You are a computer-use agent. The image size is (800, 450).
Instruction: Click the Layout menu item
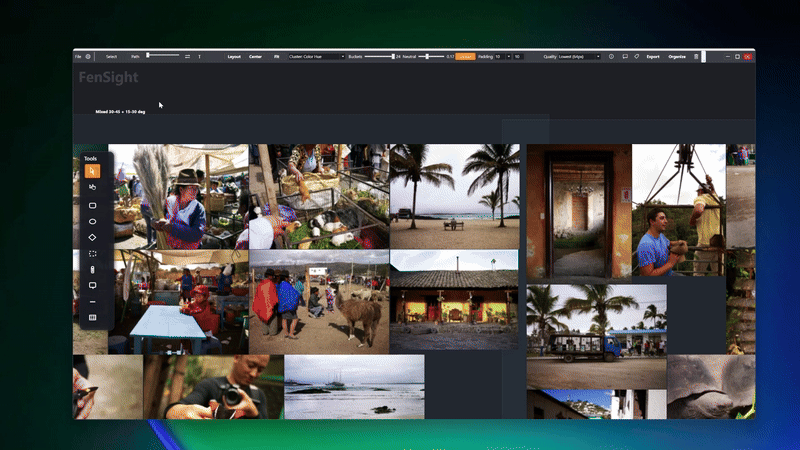coord(234,57)
